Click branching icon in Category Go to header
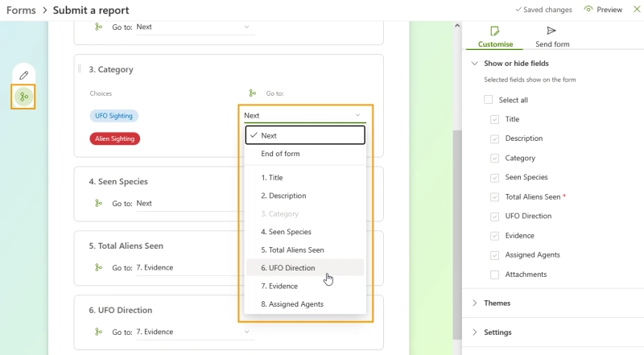The width and height of the screenshot is (644, 355). (x=253, y=93)
